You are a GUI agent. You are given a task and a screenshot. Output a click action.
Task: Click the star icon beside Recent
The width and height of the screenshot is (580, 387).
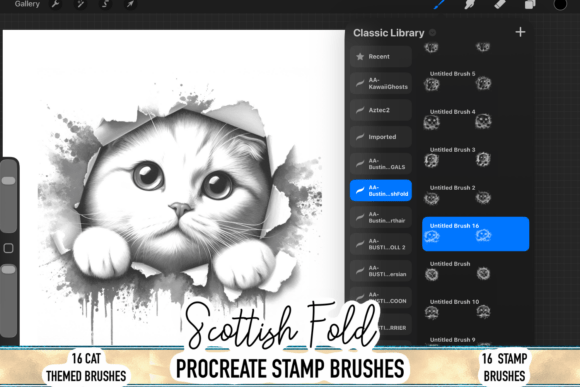pos(360,57)
